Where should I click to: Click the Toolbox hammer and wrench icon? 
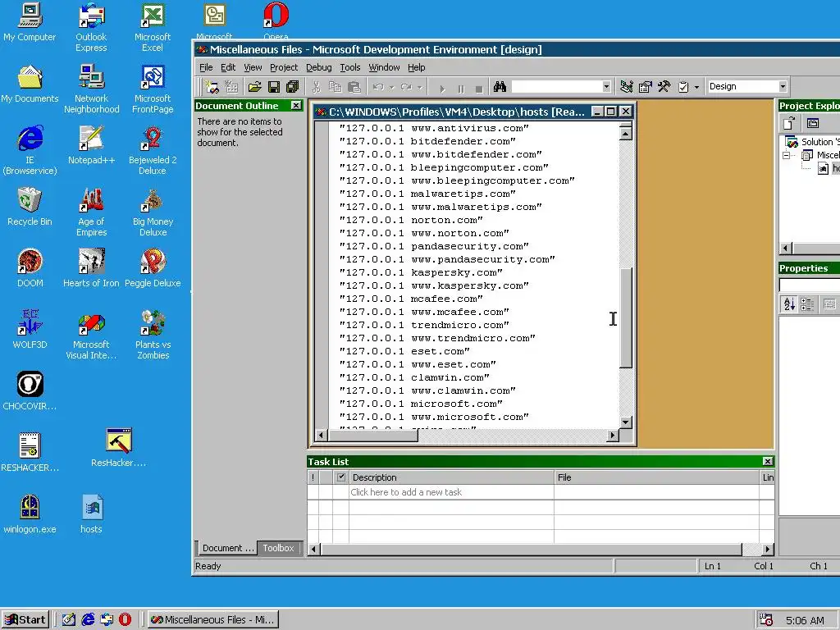pos(664,87)
